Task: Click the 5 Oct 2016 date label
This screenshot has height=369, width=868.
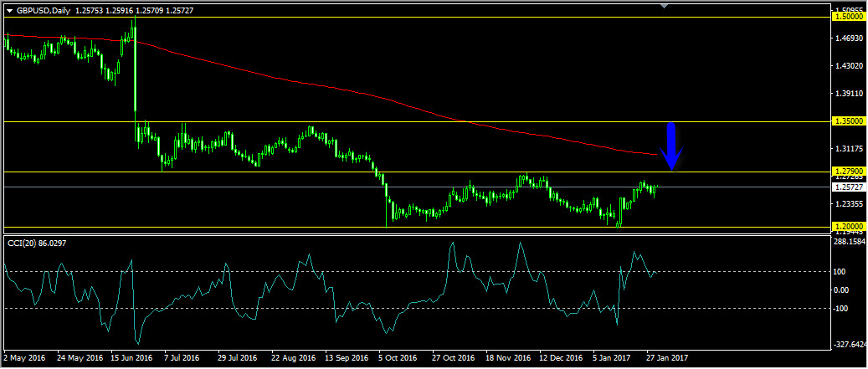Action: pos(399,358)
